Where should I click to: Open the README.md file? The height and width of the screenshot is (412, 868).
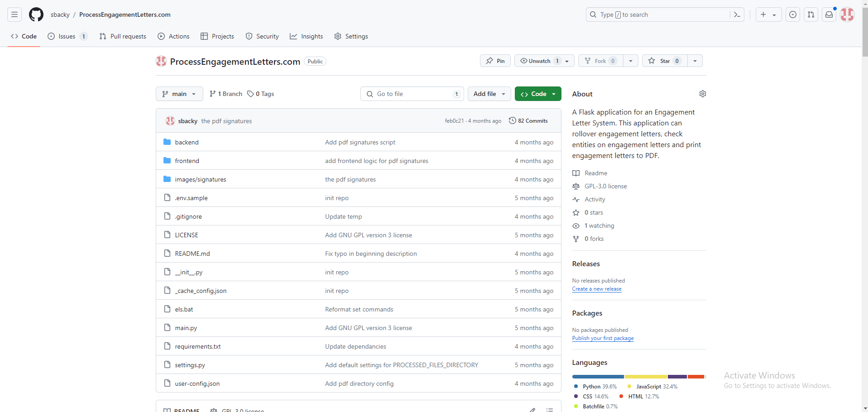point(192,254)
